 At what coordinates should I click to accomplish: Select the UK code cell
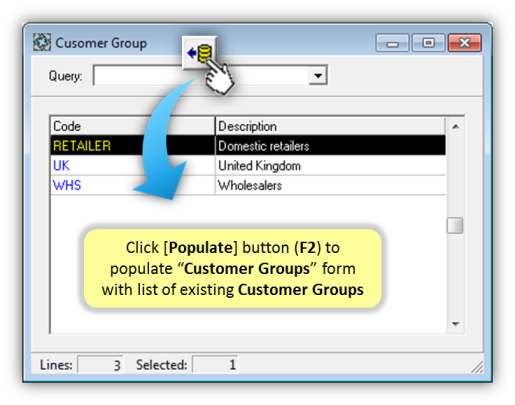(x=133, y=165)
